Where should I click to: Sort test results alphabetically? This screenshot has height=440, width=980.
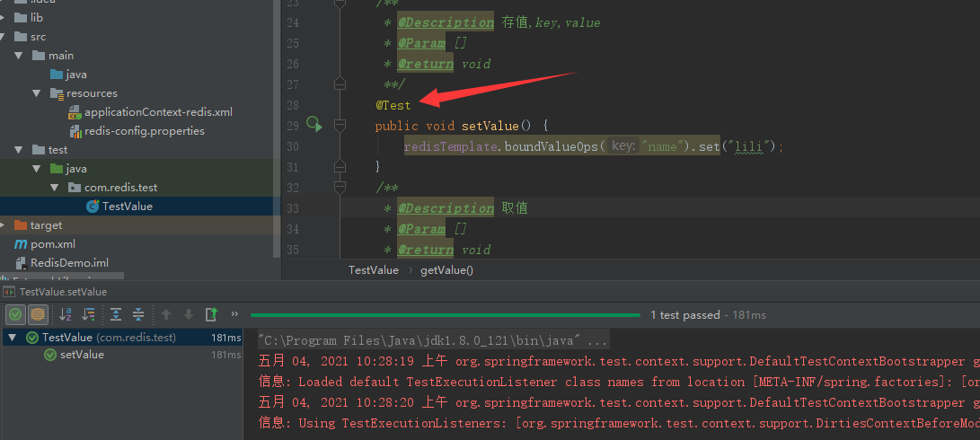66,314
